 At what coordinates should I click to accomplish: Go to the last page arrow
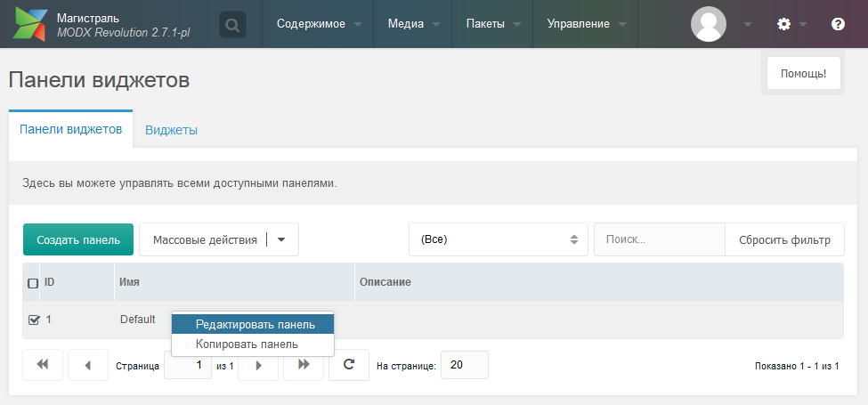[304, 365]
